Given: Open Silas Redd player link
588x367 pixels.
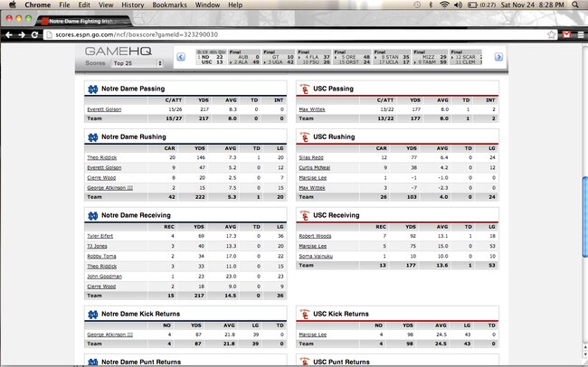Looking at the screenshot, I should click(x=311, y=157).
